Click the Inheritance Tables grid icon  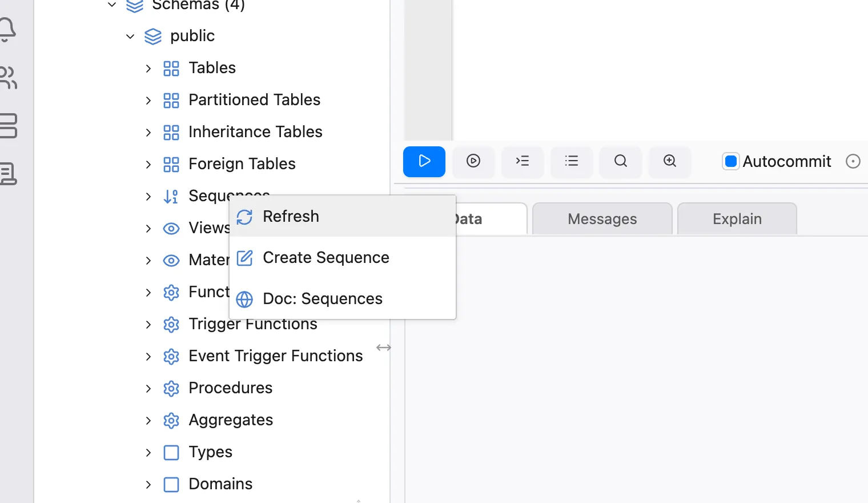pyautogui.click(x=171, y=133)
